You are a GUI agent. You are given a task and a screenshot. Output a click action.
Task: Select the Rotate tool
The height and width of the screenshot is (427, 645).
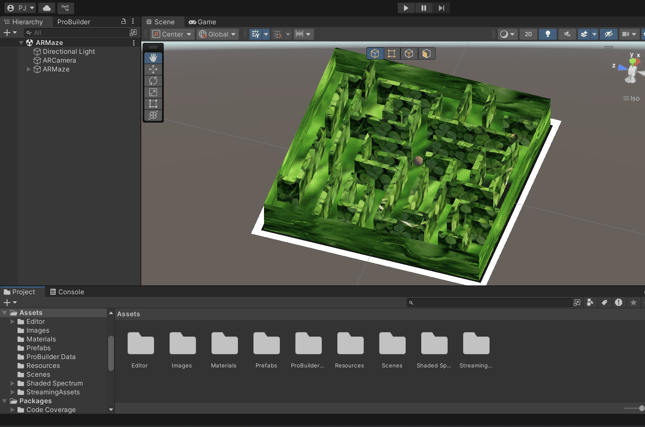(x=153, y=81)
